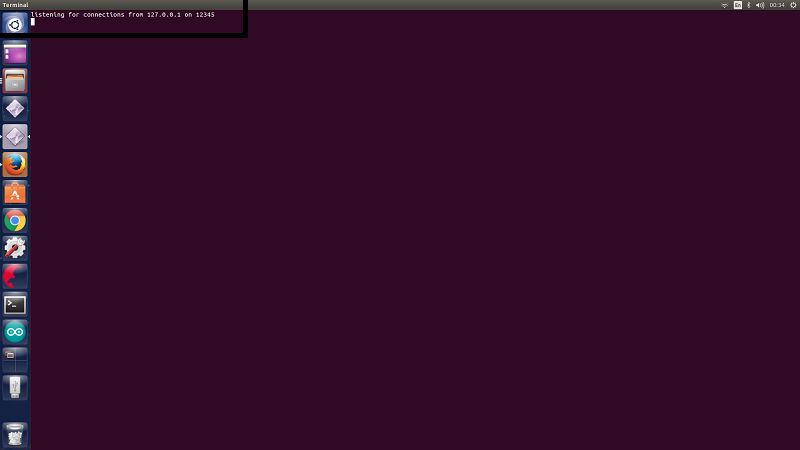Click the terminal cursor block
Screen dimensions: 800x450
tap(33, 22)
